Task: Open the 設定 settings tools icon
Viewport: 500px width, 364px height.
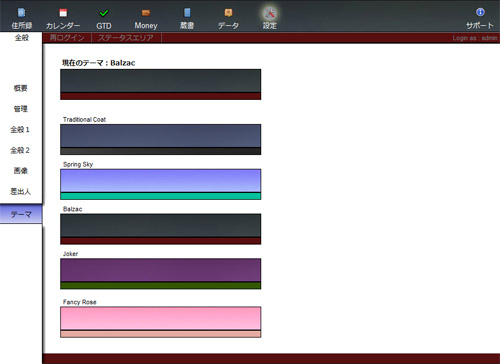Action: [x=269, y=14]
